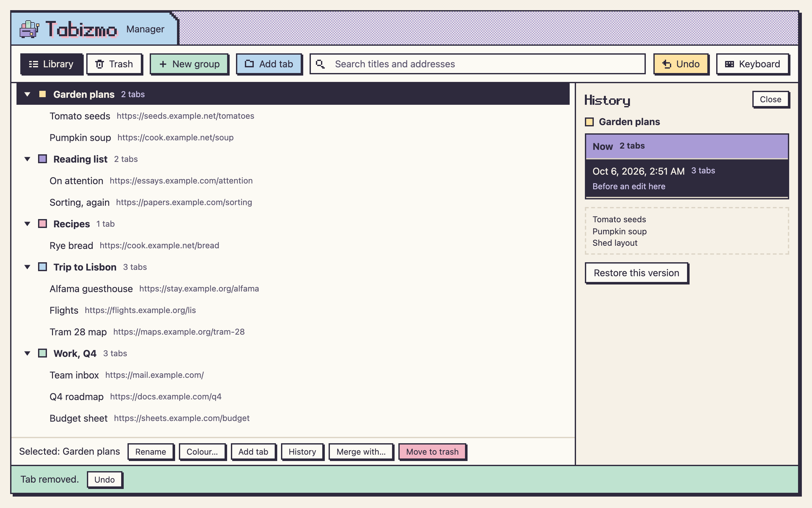Select the Q4 roadmap tab row

tap(293, 397)
